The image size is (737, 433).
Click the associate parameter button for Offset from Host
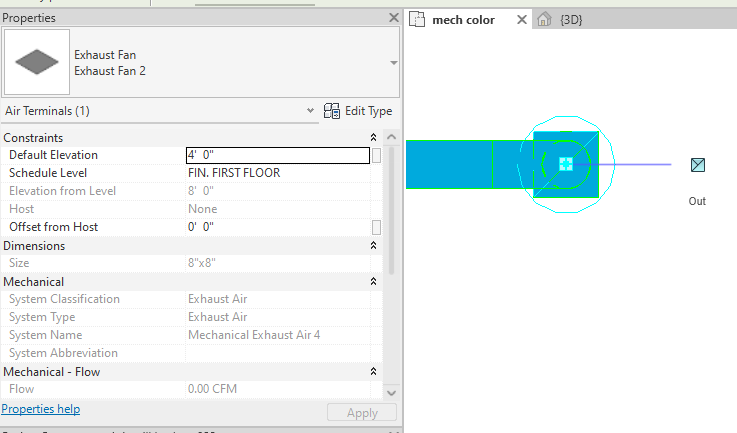tap(376, 227)
